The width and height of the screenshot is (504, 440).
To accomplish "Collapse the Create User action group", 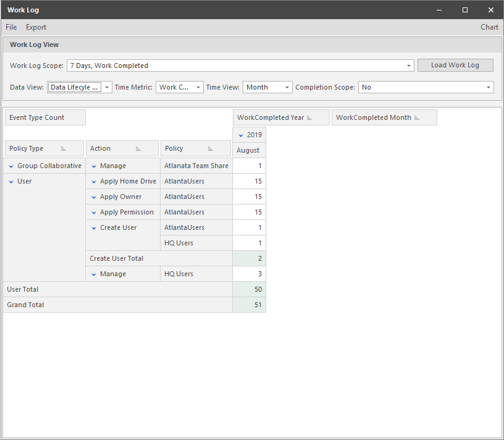I will 93,227.
